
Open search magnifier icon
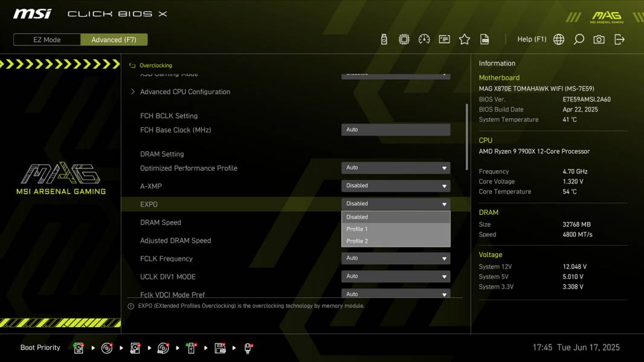[x=579, y=39]
